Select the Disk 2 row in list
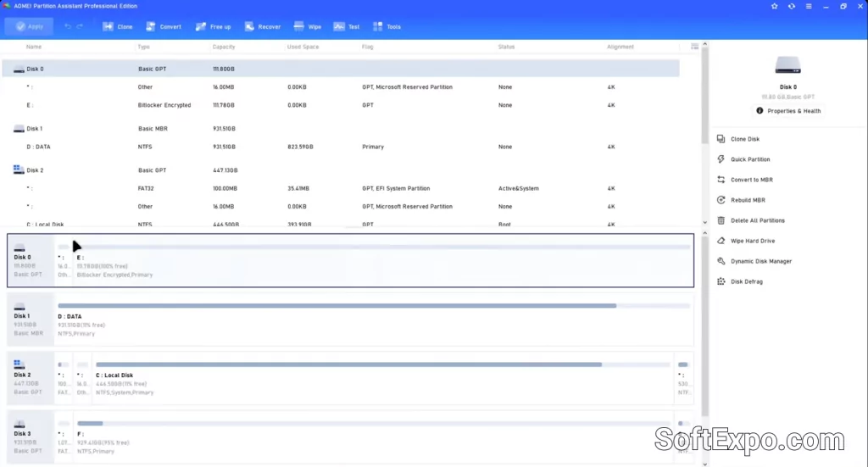Screen dimensions: 868x467 click(x=341, y=170)
